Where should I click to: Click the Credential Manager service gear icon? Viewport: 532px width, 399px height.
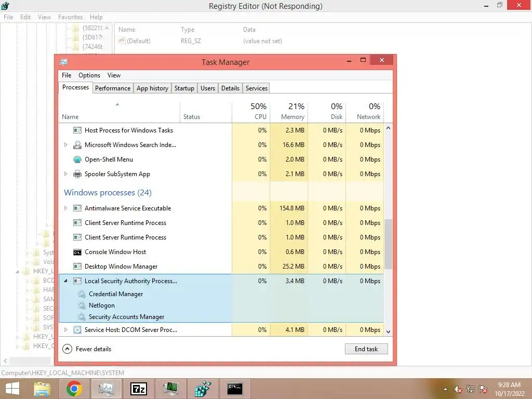tap(82, 294)
